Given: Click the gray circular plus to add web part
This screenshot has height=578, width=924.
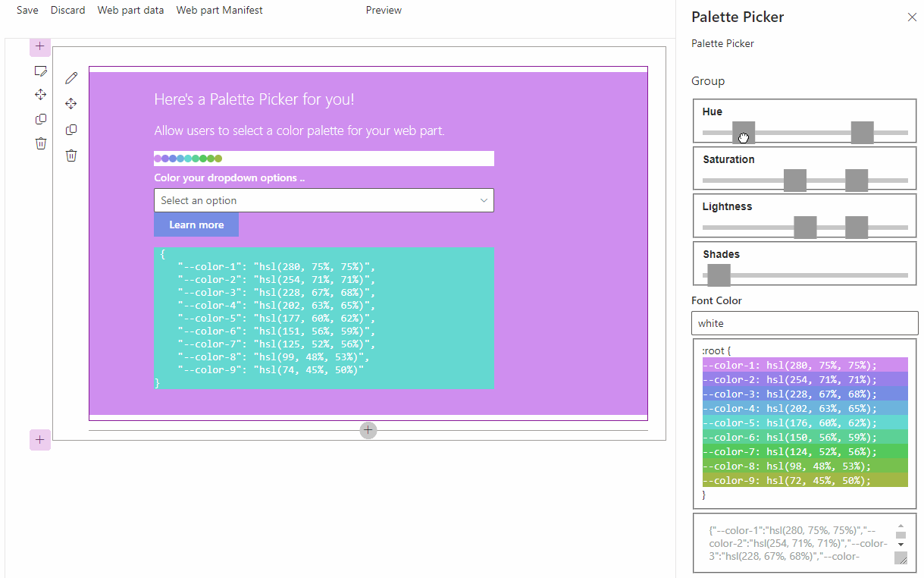Looking at the screenshot, I should click(368, 430).
